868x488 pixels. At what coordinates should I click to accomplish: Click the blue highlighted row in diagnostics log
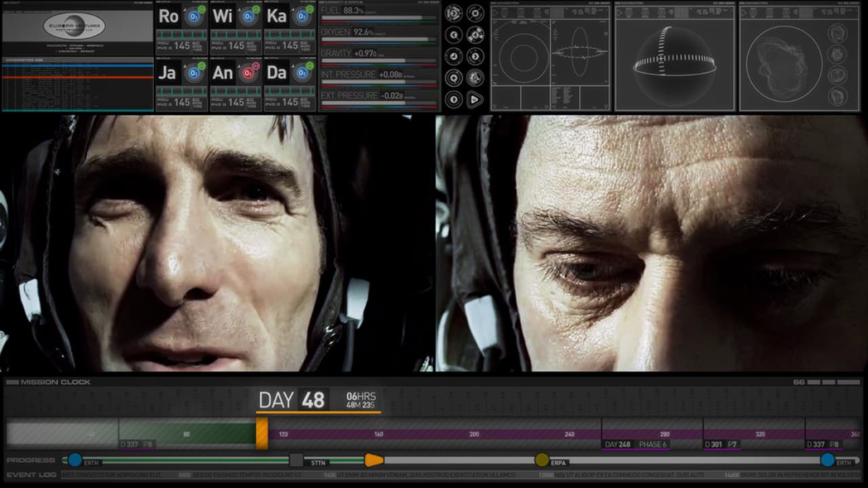pyautogui.click(x=78, y=66)
